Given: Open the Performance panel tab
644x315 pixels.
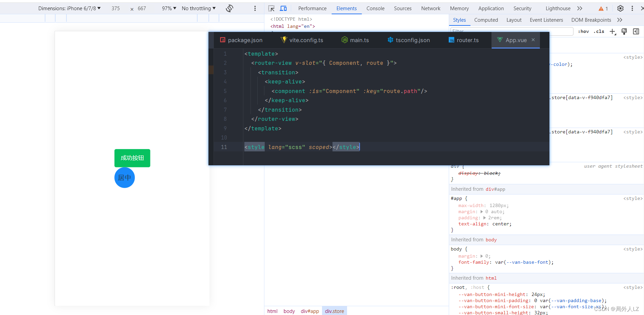Looking at the screenshot, I should point(312,8).
